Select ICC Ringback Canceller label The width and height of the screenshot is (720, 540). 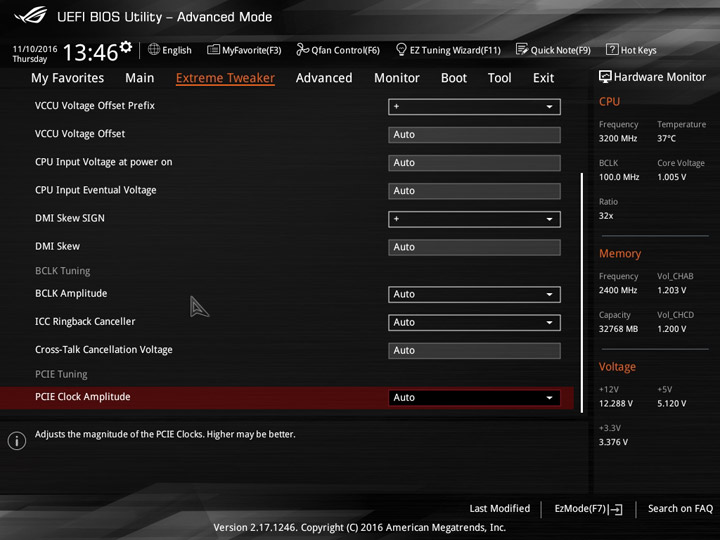[85, 321]
